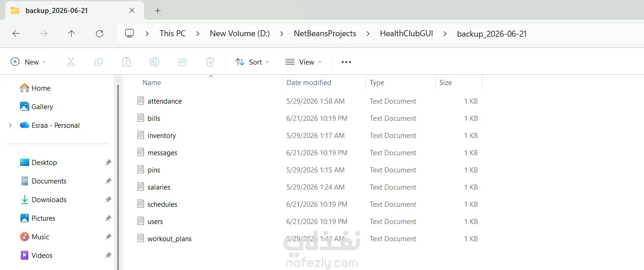Open the View dropdown menu
This screenshot has width=644, height=270.
(x=303, y=62)
